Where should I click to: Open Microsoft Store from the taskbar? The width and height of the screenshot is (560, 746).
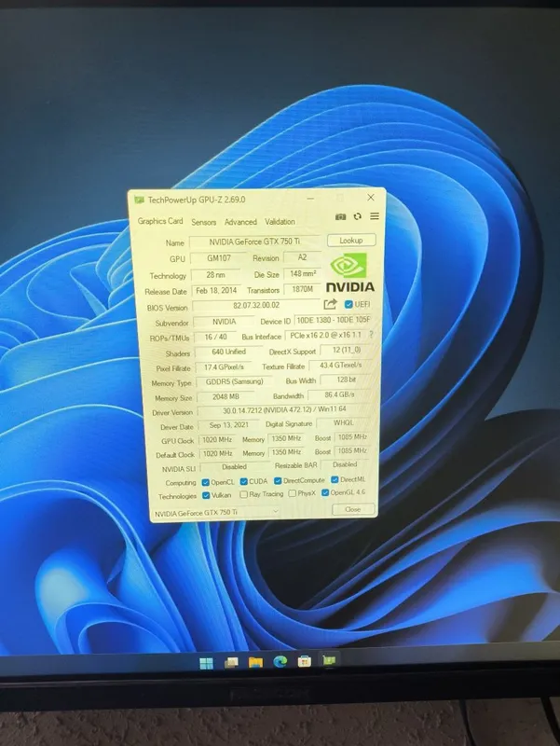tap(305, 661)
